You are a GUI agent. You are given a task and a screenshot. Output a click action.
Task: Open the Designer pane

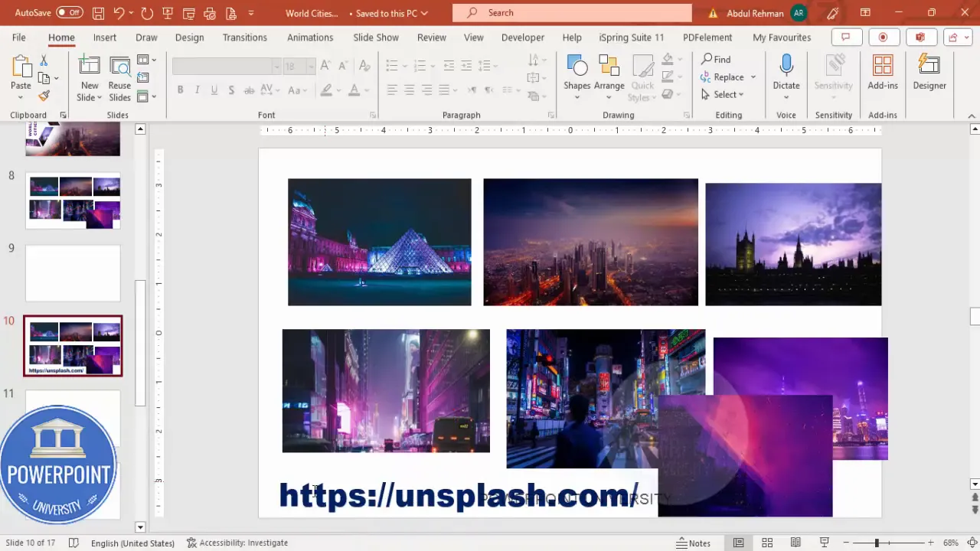pyautogui.click(x=929, y=73)
